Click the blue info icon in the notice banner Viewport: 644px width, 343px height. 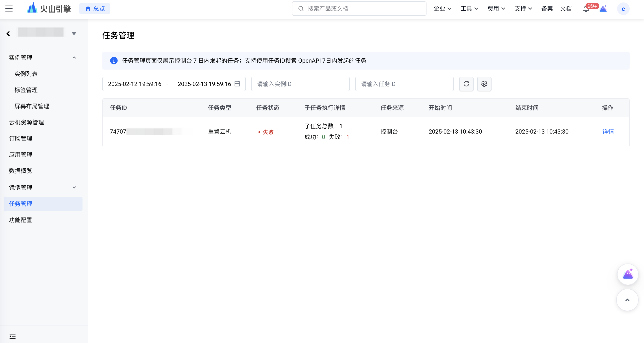[114, 61]
